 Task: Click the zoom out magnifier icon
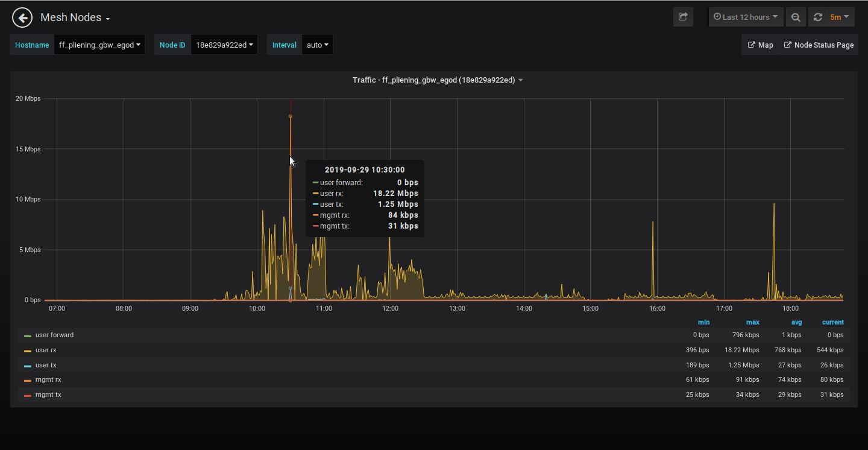[x=796, y=17]
